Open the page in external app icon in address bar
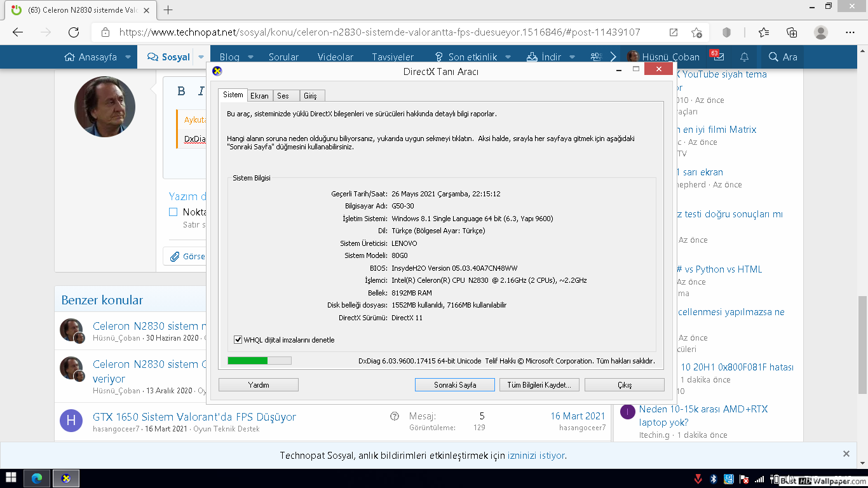Screen dimensions: 868x488 click(x=674, y=32)
